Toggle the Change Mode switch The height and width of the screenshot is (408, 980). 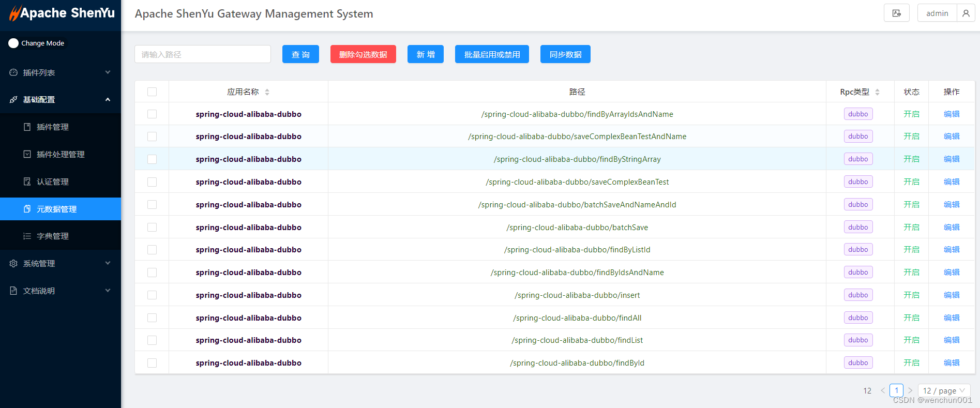click(x=13, y=43)
